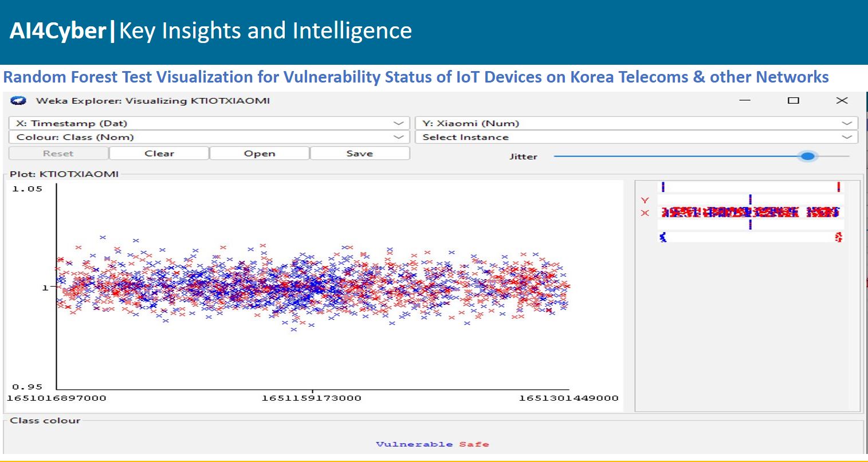Click the 'AI4Cyber' heading text

pos(57,30)
